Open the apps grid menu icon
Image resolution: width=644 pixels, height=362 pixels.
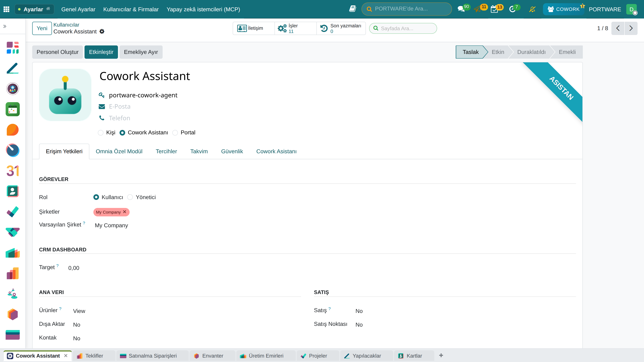(x=6, y=9)
